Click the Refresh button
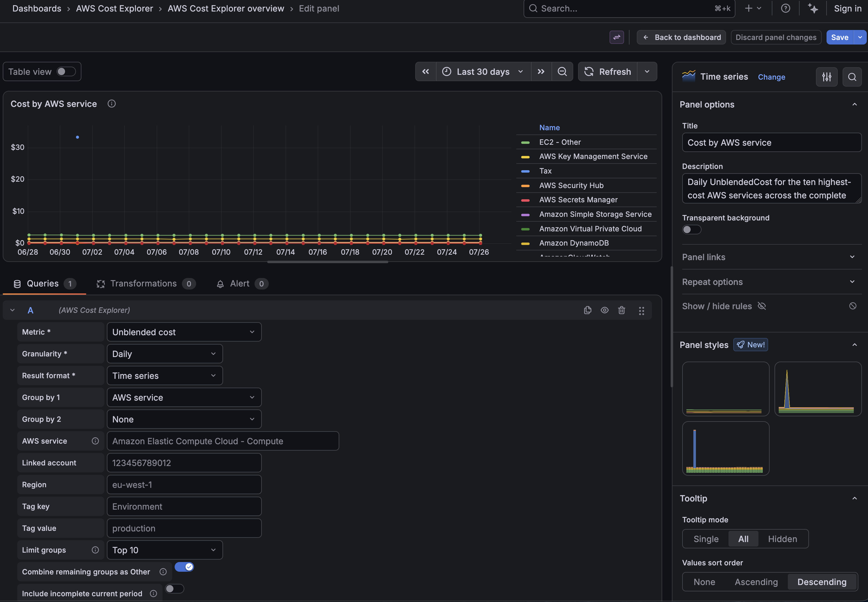The image size is (868, 602). pos(607,72)
